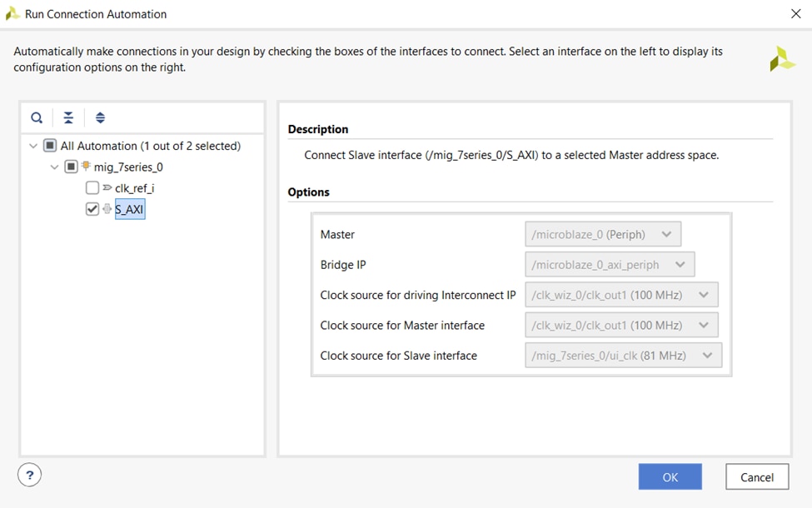The image size is (812, 508).
Task: Open the Bridge IP dropdown
Action: click(610, 265)
